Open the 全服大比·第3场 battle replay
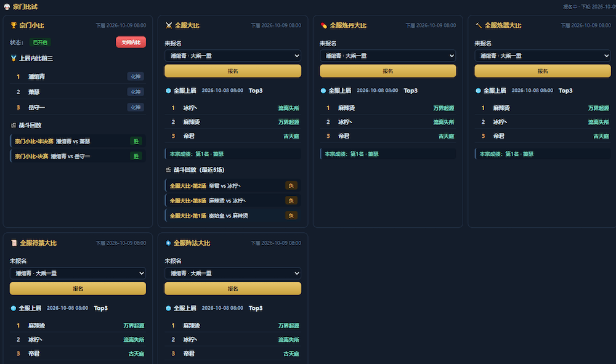This screenshot has width=616, height=364. tap(233, 201)
